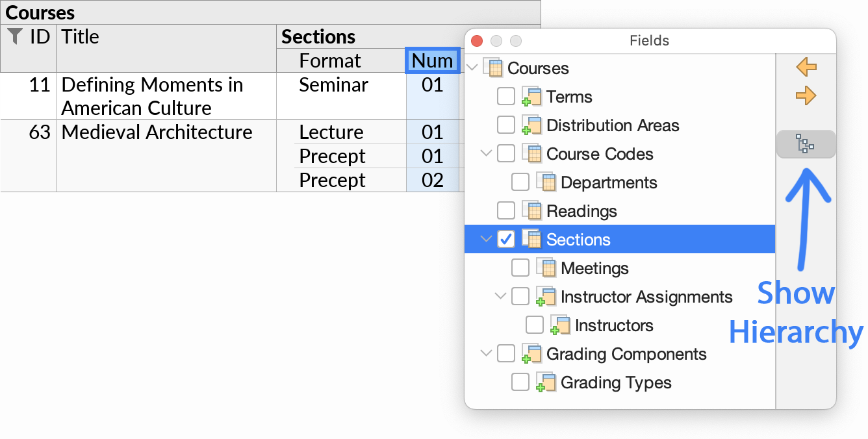Image resolution: width=868 pixels, height=439 pixels.
Task: Select the highlighted Num column header
Action: (432, 60)
